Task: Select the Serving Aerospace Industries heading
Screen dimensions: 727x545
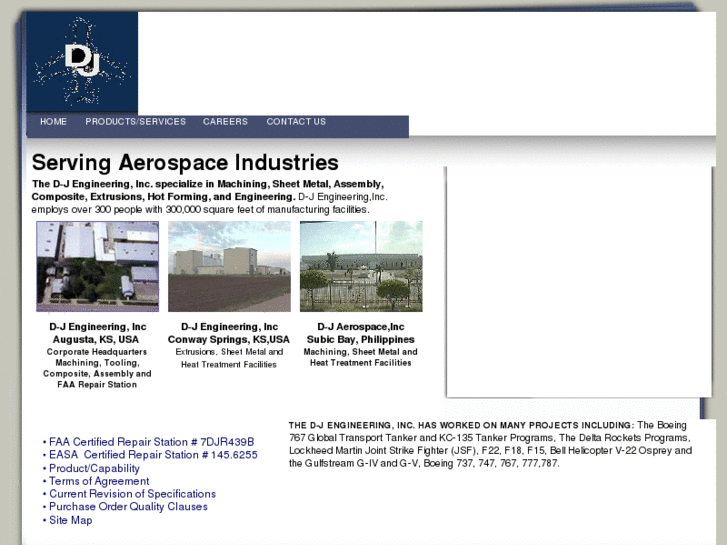Action: 185,163
